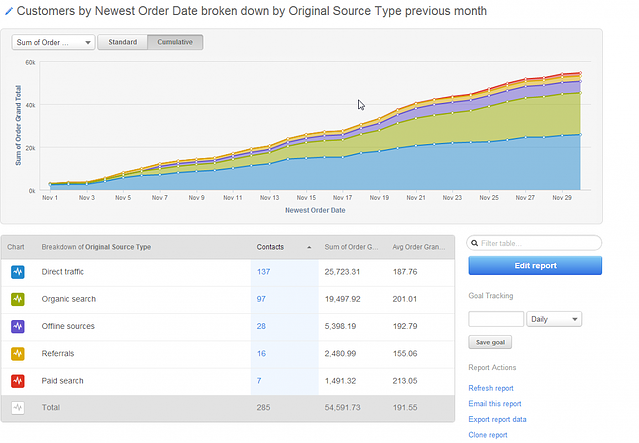Sort by the Contacts column header

click(x=270, y=246)
